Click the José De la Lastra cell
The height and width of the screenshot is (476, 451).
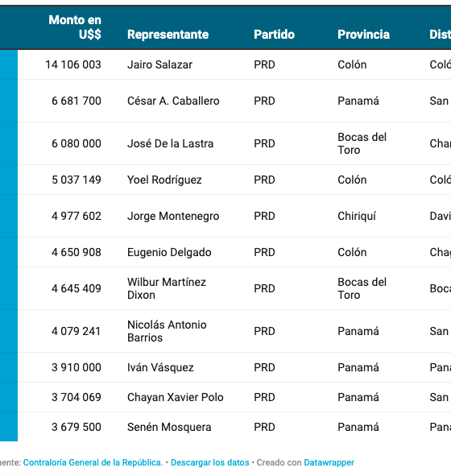[x=170, y=143]
